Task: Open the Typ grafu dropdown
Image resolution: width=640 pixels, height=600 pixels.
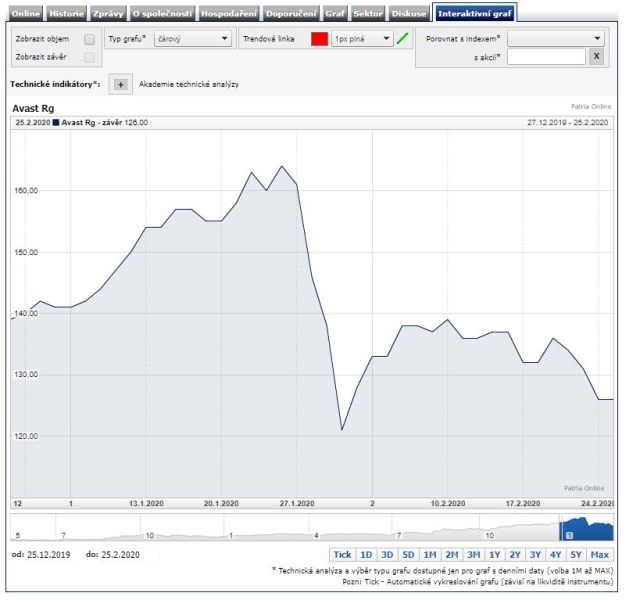Action: [194, 39]
